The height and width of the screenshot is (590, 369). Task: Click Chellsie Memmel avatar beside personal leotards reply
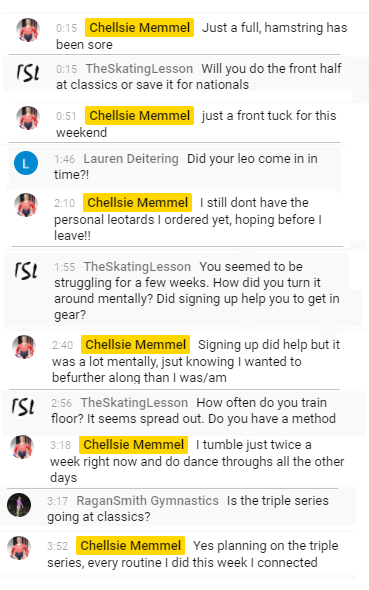point(26,205)
